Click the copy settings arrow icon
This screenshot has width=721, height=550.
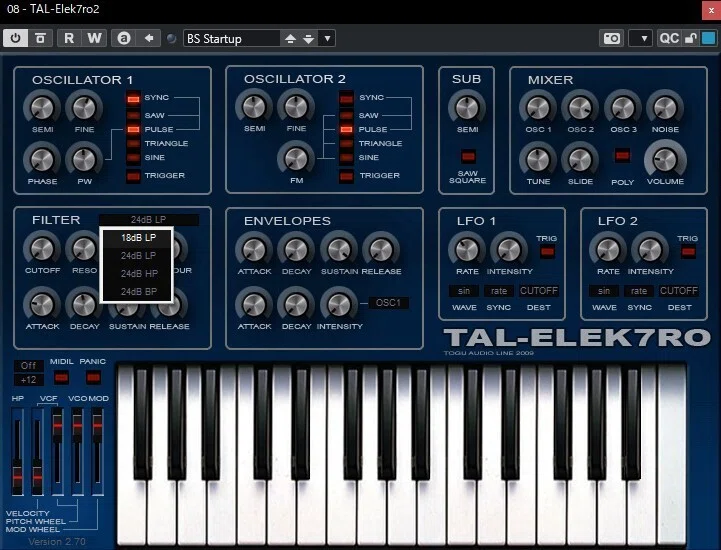coord(149,38)
